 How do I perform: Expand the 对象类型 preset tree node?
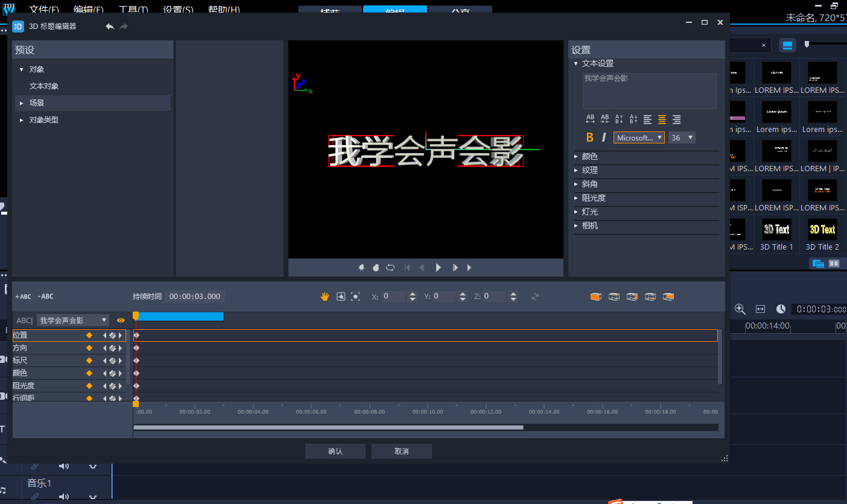point(22,120)
